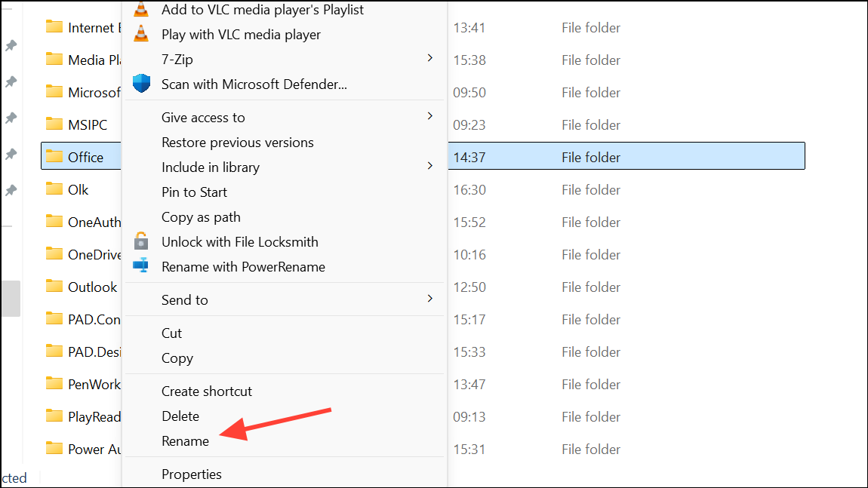This screenshot has height=488, width=868.
Task: Open the MSIPC folder in the sidebar
Action: point(87,124)
